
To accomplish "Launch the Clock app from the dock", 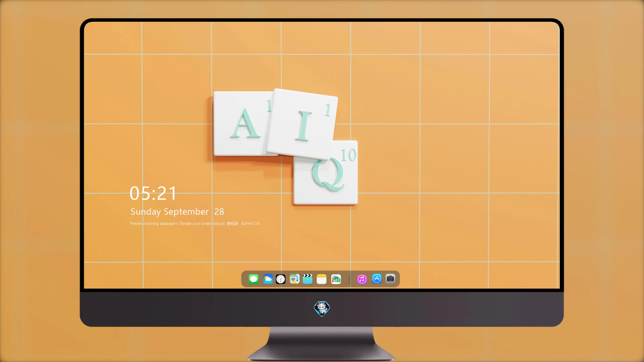I will pos(281,279).
